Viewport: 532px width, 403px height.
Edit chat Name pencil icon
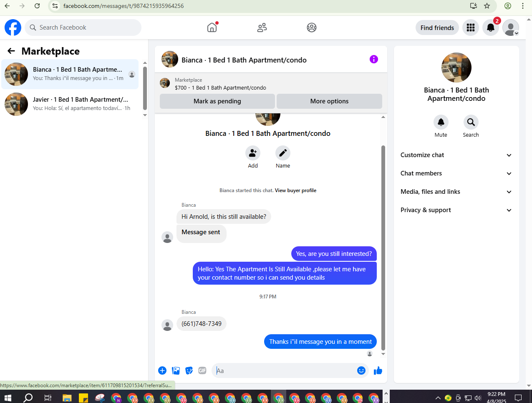point(283,153)
